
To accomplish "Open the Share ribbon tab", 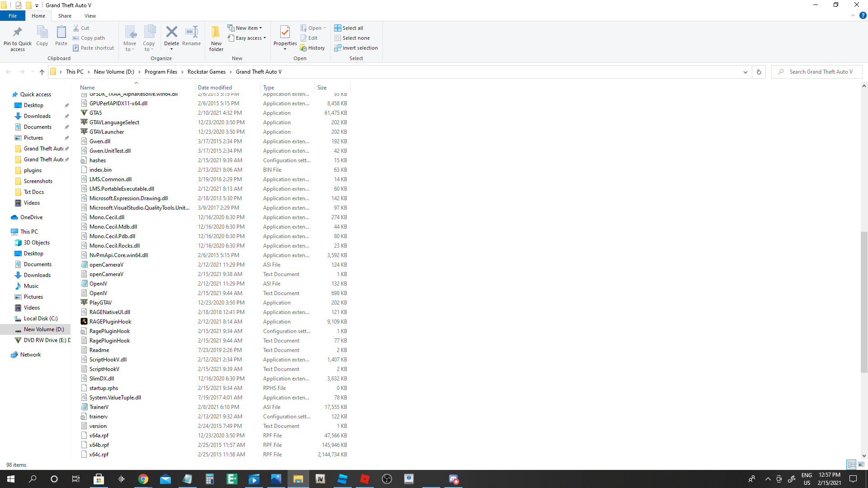I will (65, 16).
